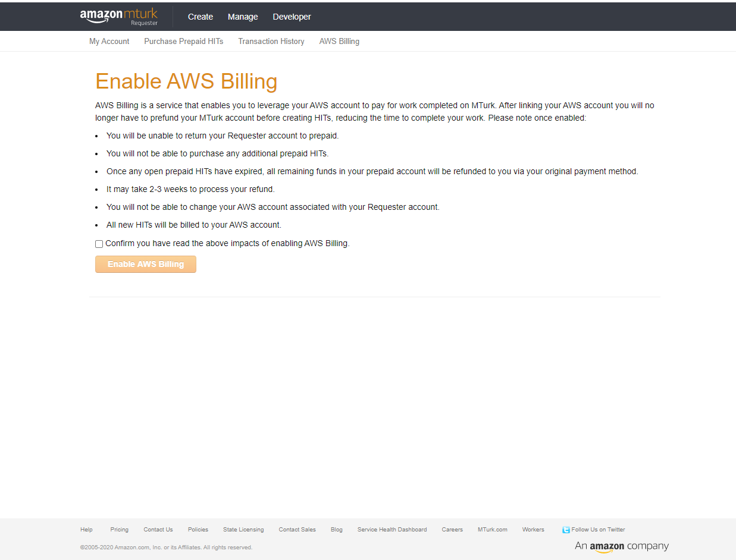Switch to the Purchase Prepaid HITs tab
The width and height of the screenshot is (736, 560).
(x=183, y=41)
